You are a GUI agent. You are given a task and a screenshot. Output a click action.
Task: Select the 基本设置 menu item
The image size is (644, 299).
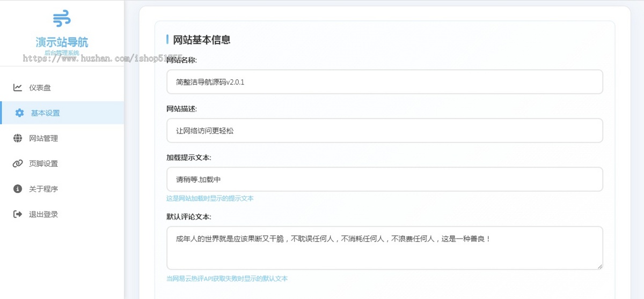tap(62, 113)
